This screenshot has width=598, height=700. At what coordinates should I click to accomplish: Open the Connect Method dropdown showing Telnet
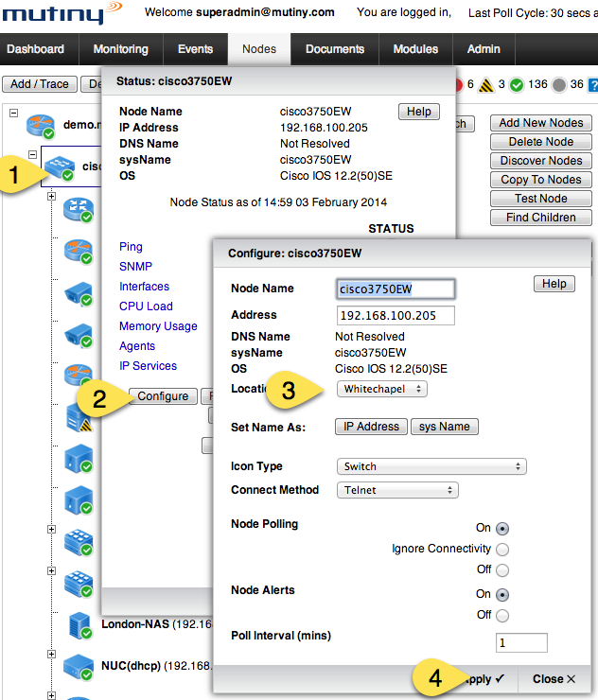pos(397,490)
